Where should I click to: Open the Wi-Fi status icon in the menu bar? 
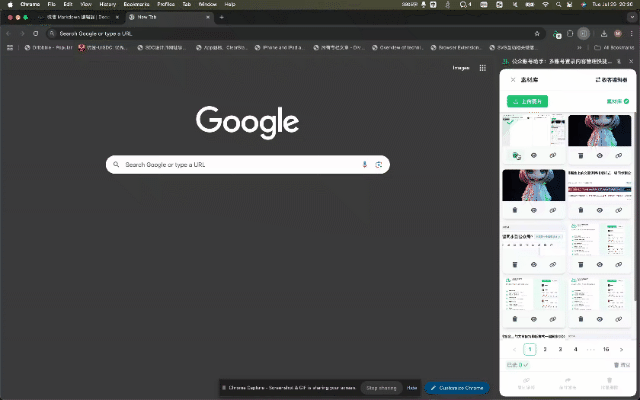(x=545, y=4)
